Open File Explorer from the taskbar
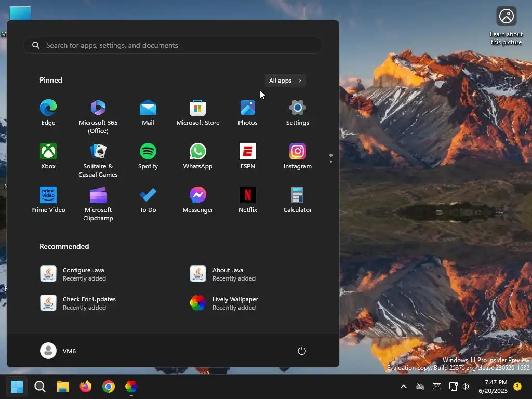532x399 pixels. pyautogui.click(x=63, y=387)
